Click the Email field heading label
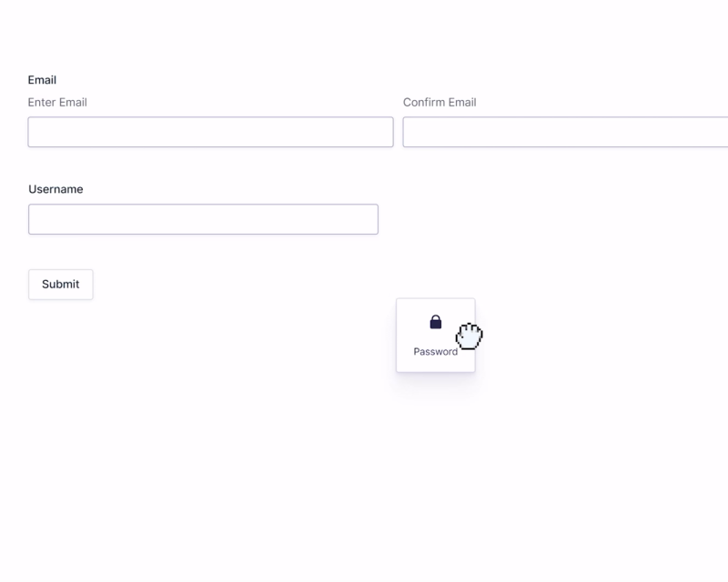 42,80
